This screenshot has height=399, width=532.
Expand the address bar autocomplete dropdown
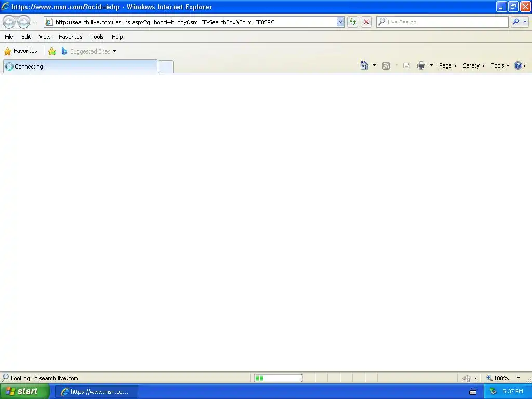point(340,22)
